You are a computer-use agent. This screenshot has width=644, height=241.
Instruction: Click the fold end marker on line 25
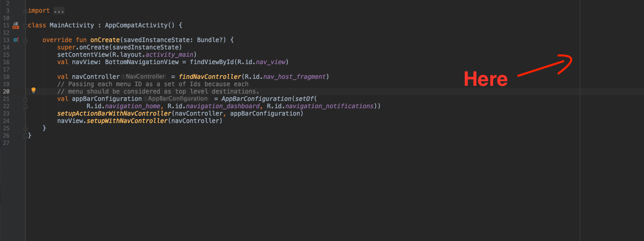pyautogui.click(x=25, y=128)
